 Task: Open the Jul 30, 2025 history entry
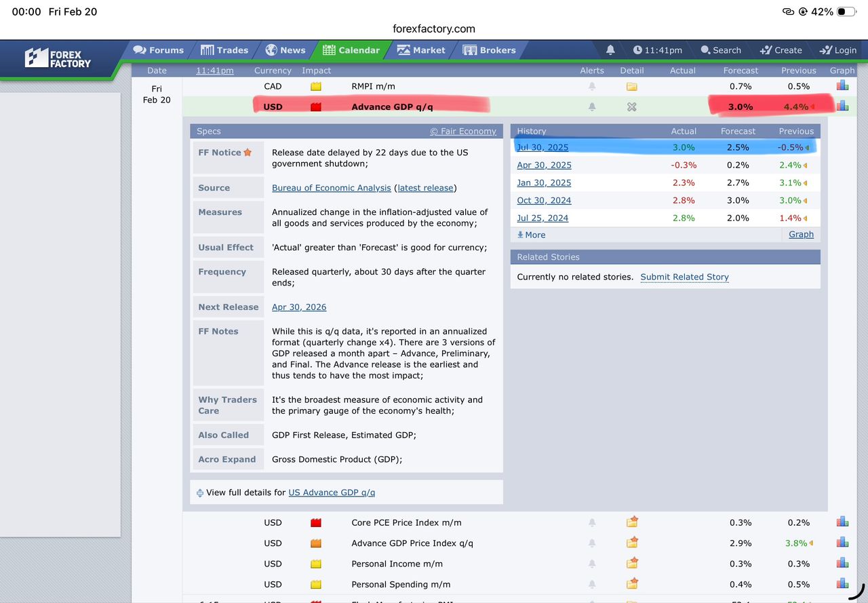tap(542, 147)
